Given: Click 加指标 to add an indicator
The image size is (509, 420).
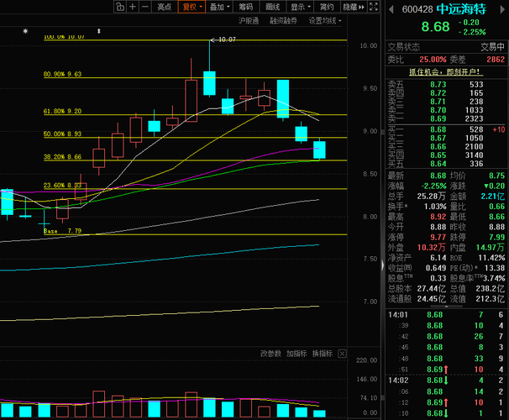Looking at the screenshot, I should pyautogui.click(x=296, y=354).
